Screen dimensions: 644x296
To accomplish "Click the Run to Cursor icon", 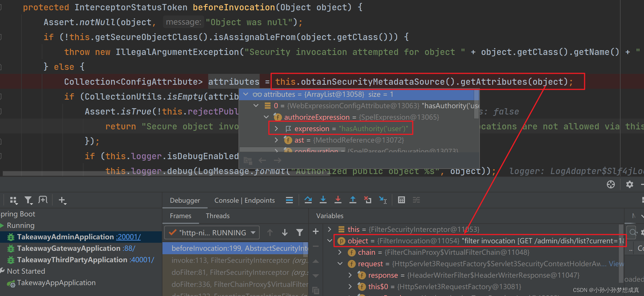I will [x=383, y=200].
